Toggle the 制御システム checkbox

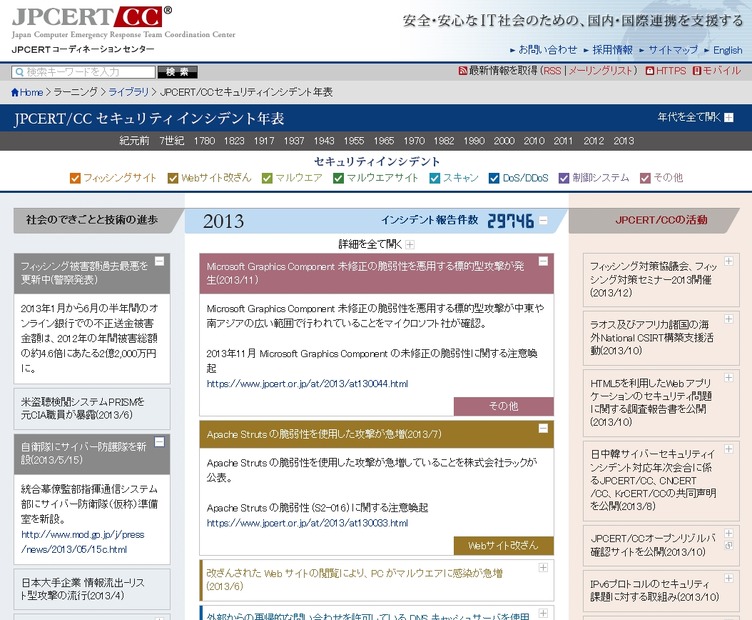pos(564,178)
